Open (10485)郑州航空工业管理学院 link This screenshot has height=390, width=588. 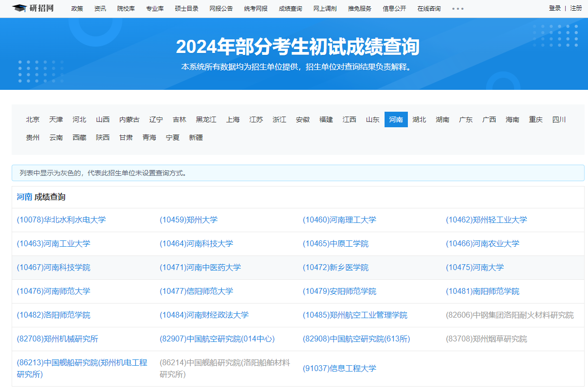click(355, 315)
